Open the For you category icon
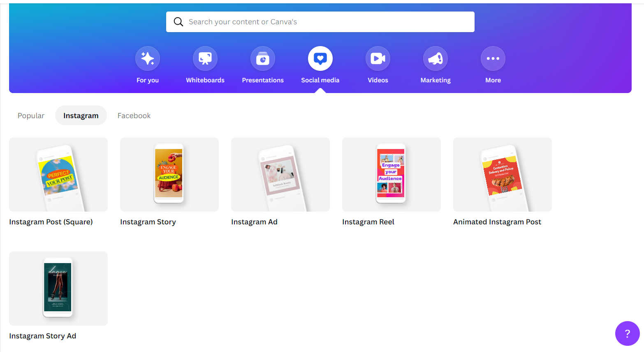 pos(148,58)
